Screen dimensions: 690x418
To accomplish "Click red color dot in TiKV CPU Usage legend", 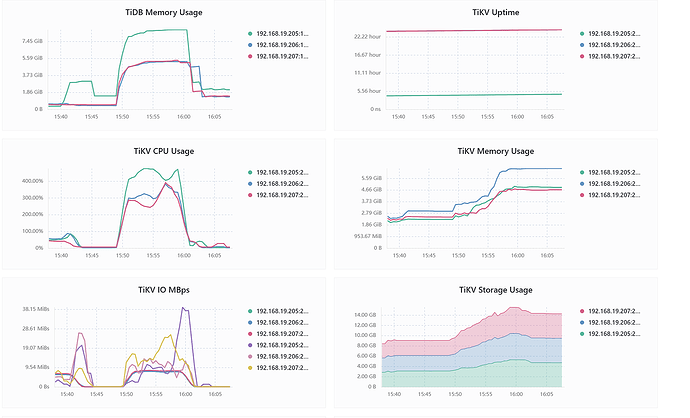I will pos(250,195).
